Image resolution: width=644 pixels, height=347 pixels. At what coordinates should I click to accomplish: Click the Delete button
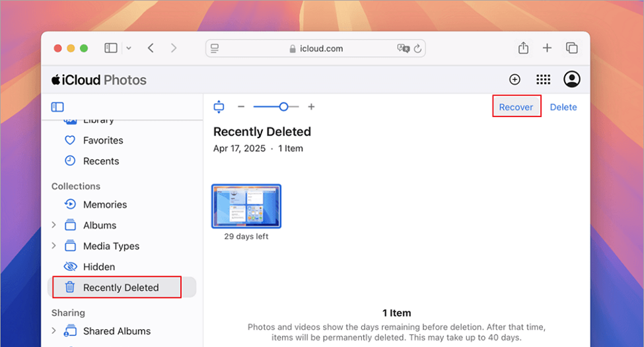(x=563, y=107)
